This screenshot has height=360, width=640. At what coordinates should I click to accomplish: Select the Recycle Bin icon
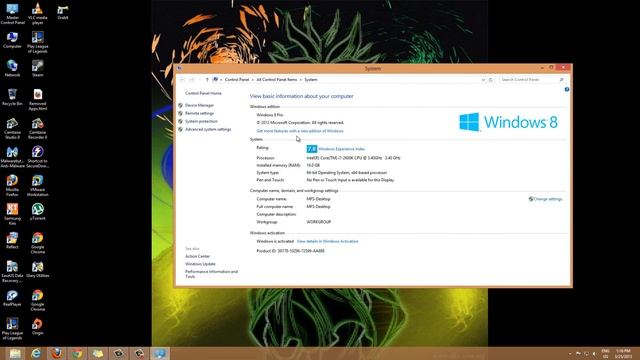tap(12, 97)
